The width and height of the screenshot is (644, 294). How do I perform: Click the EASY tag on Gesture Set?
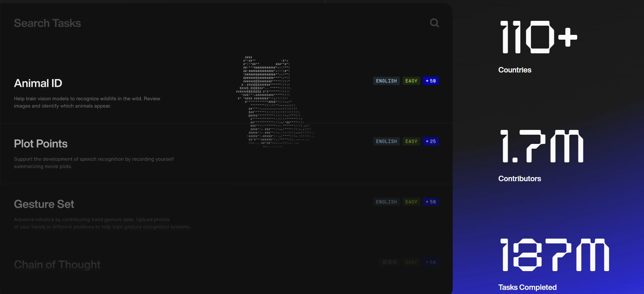pos(411,202)
